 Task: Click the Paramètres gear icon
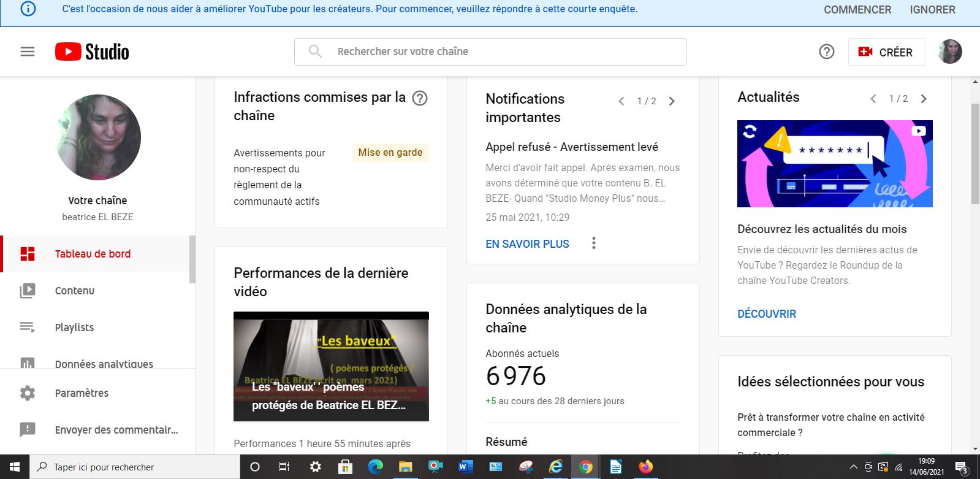tap(28, 393)
